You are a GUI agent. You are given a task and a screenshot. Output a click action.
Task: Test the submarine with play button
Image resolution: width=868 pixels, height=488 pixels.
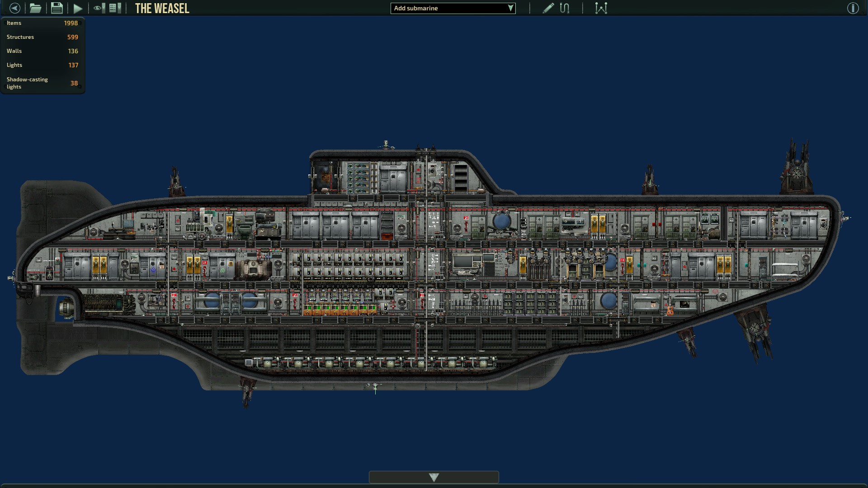click(x=78, y=8)
